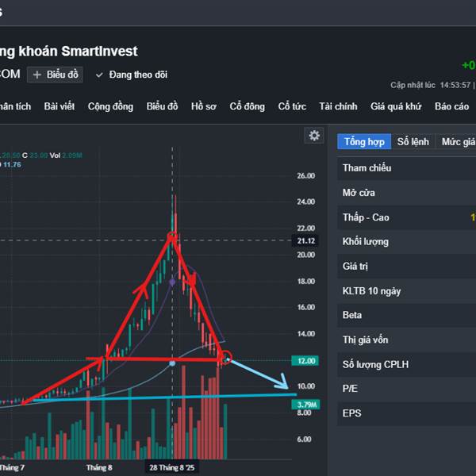Open chart settings gear icon
The image size is (476, 476).
314,136
